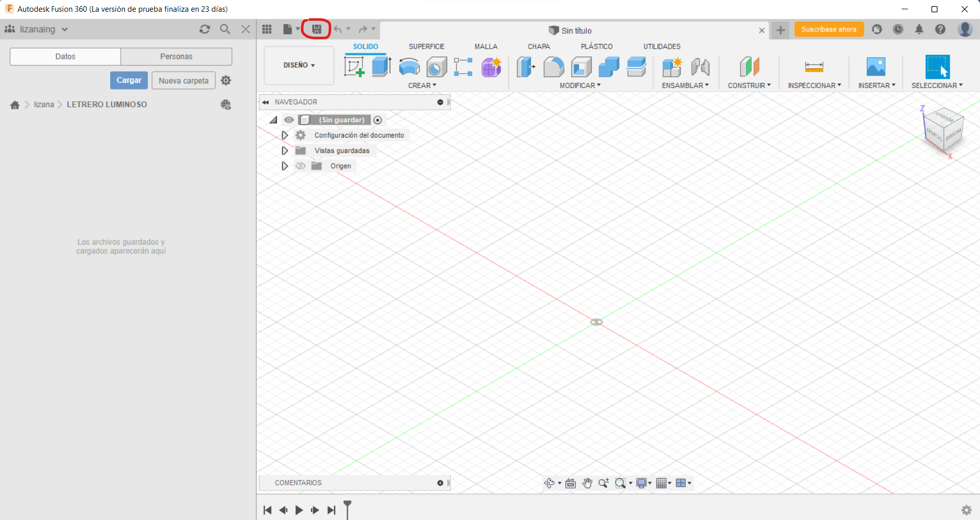The image size is (980, 520).
Task: Open the INSPECCIONAR dropdown menu
Action: click(x=814, y=85)
